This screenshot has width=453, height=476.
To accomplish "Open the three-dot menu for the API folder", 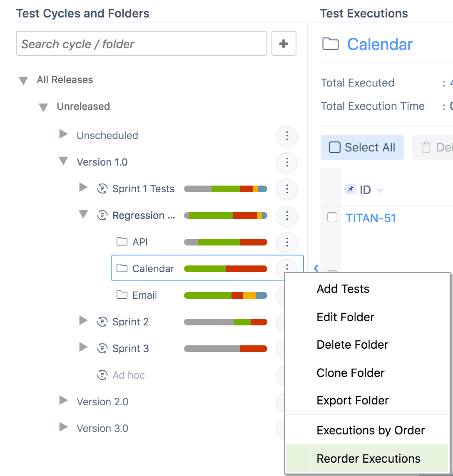I will point(287,243).
